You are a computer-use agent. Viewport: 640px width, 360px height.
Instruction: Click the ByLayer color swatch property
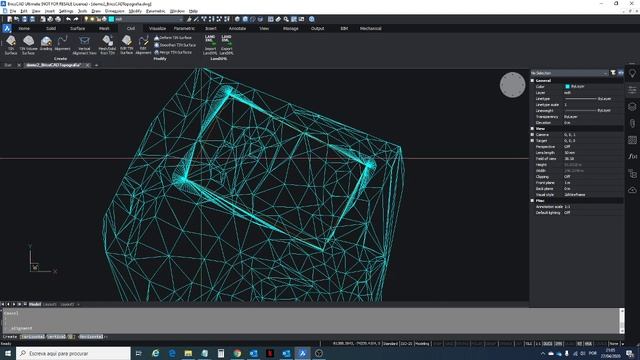tap(567, 87)
